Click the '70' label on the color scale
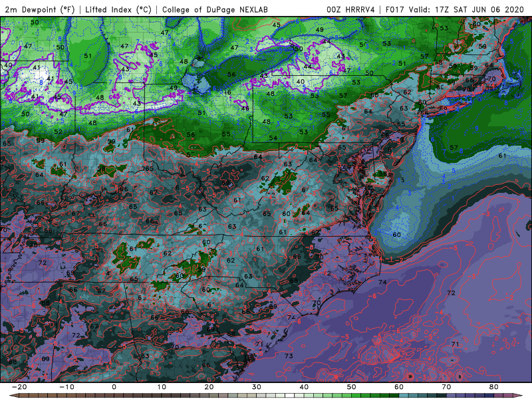The image size is (532, 399). tap(446, 387)
